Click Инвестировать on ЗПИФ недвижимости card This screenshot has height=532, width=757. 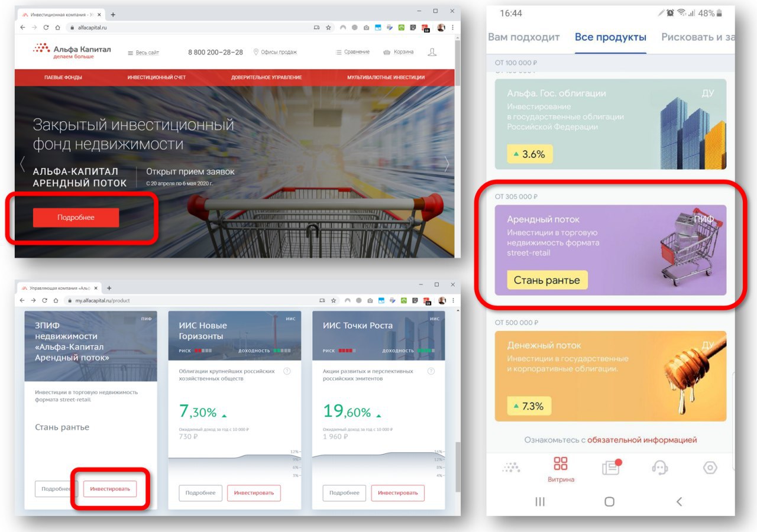coord(109,489)
